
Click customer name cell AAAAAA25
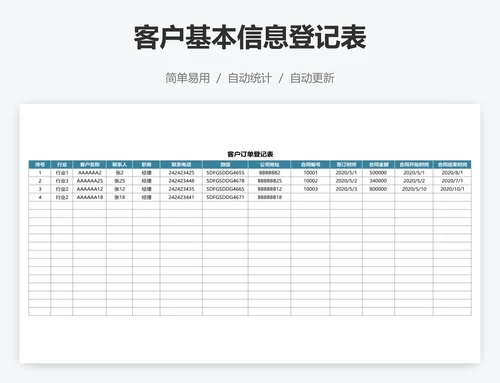coord(89,181)
